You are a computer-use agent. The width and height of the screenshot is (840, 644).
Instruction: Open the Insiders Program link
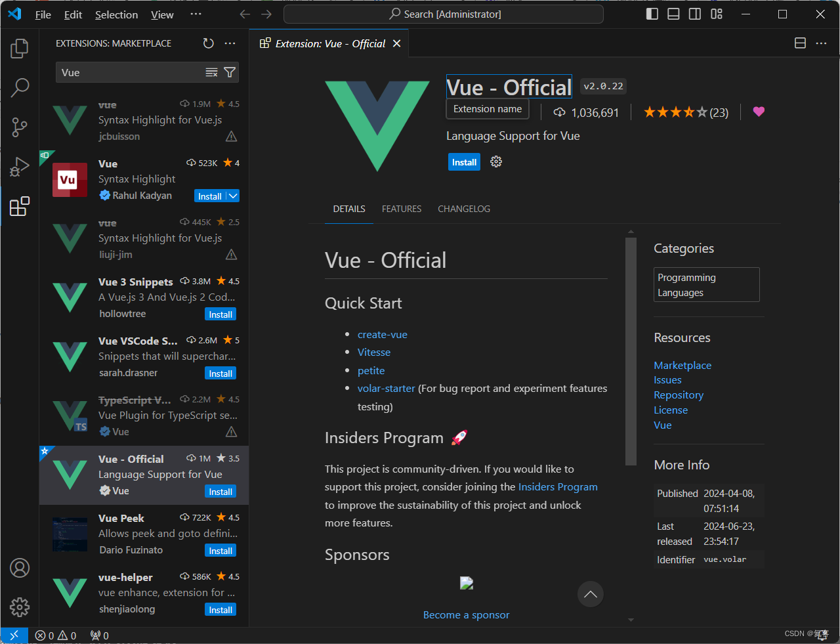pos(558,486)
